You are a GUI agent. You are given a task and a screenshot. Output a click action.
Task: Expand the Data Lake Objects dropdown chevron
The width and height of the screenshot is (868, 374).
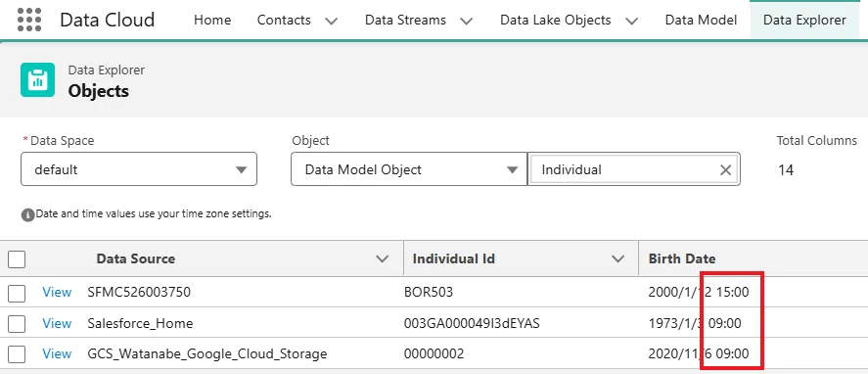coord(631,22)
